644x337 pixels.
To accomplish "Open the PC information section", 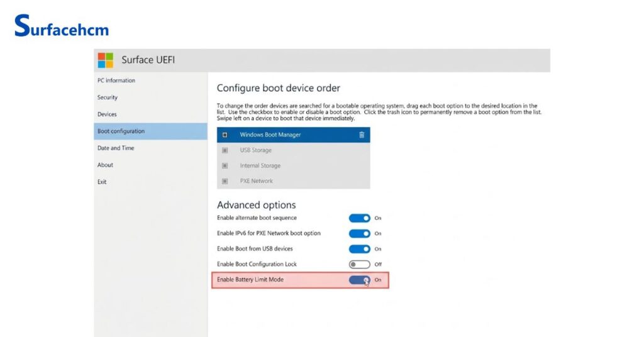I will tap(150, 80).
